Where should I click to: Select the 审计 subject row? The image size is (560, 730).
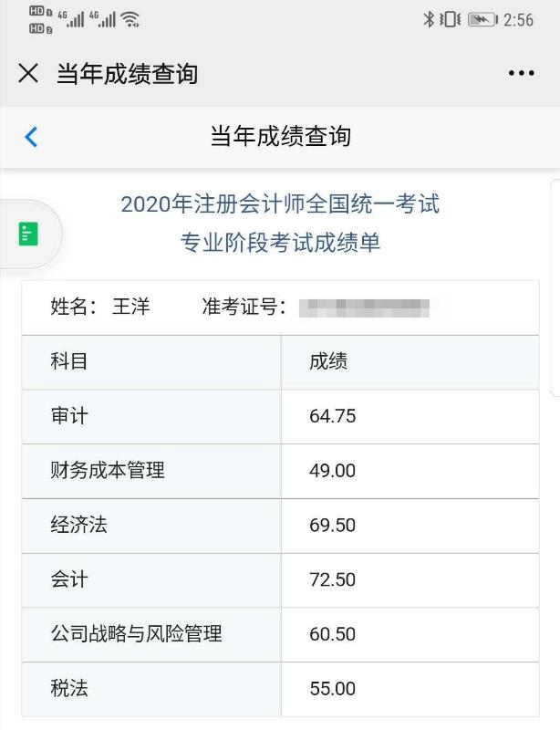[x=280, y=416]
